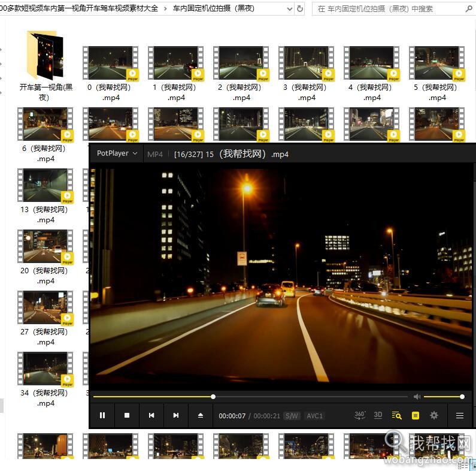The width and height of the screenshot is (476, 471).
Task: Click the elapsed time 00:00:07
Action: pyautogui.click(x=232, y=416)
